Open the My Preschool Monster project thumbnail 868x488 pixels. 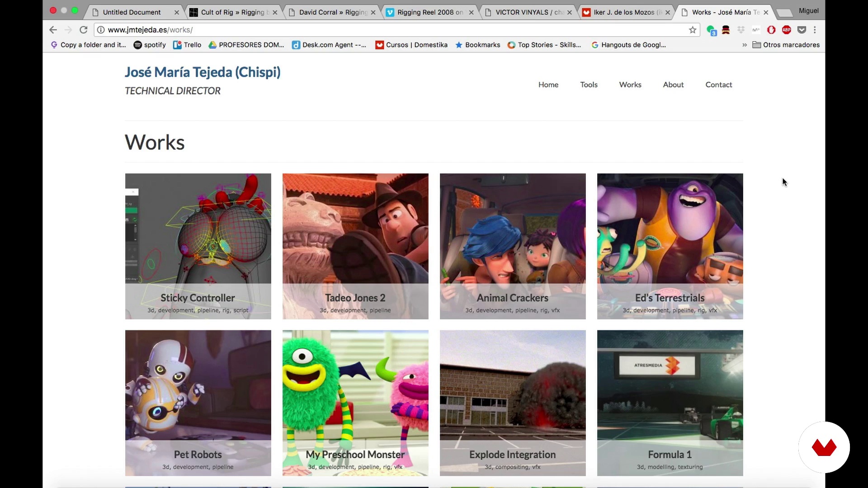click(x=355, y=403)
